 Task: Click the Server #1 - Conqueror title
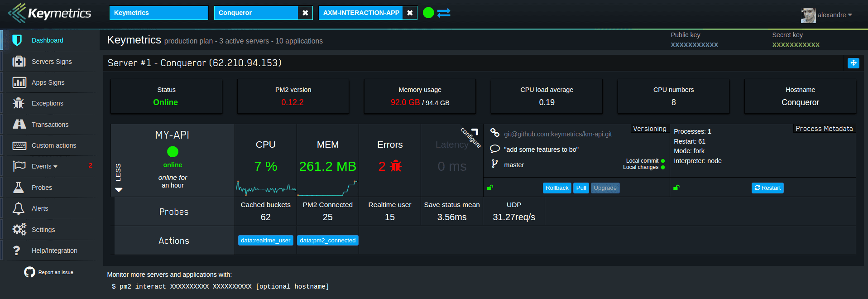(x=195, y=63)
